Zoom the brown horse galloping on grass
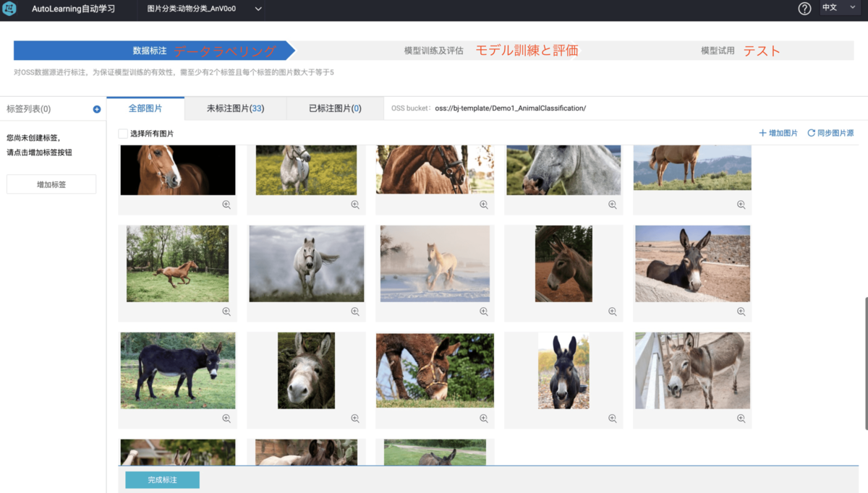The height and width of the screenshot is (493, 868). tap(226, 312)
